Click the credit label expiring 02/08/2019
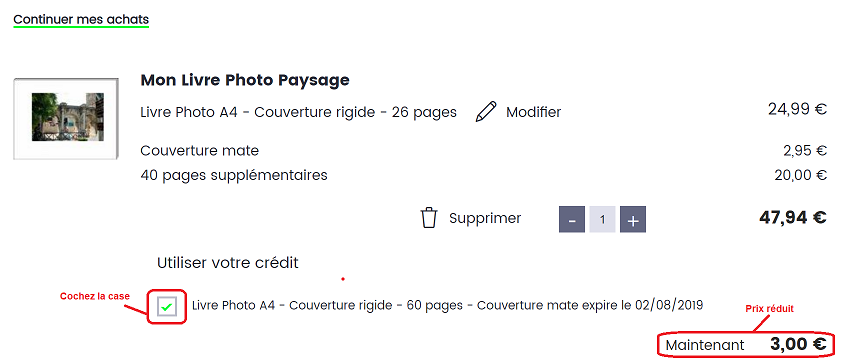The height and width of the screenshot is (364, 846). click(x=448, y=305)
